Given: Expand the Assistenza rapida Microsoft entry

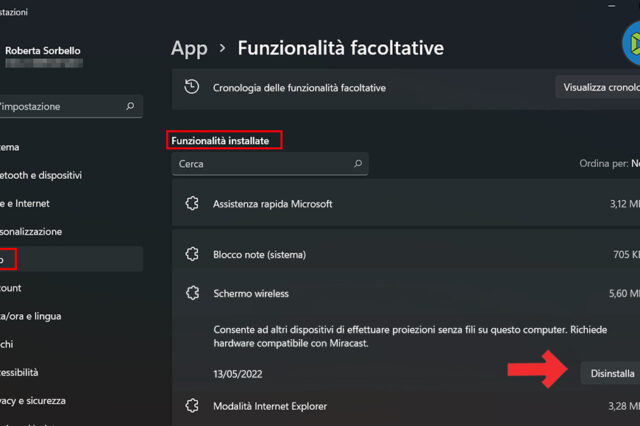Looking at the screenshot, I should pos(400,204).
